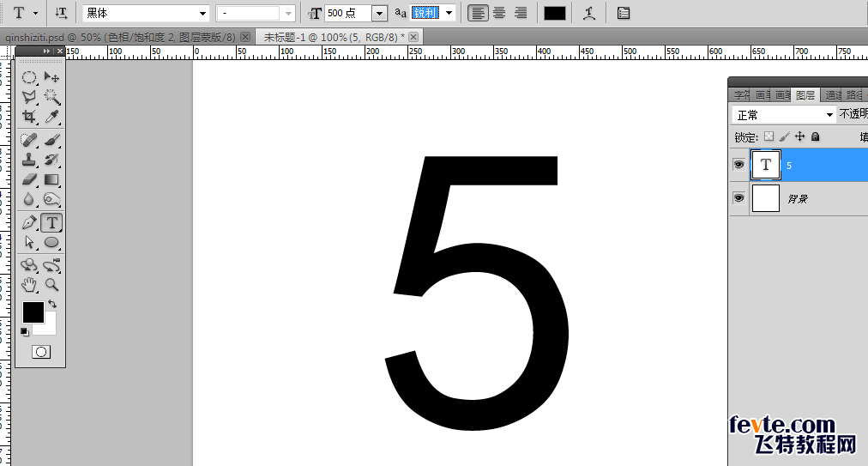Hide the text layer 5
This screenshot has height=466, width=868.
pos(738,165)
